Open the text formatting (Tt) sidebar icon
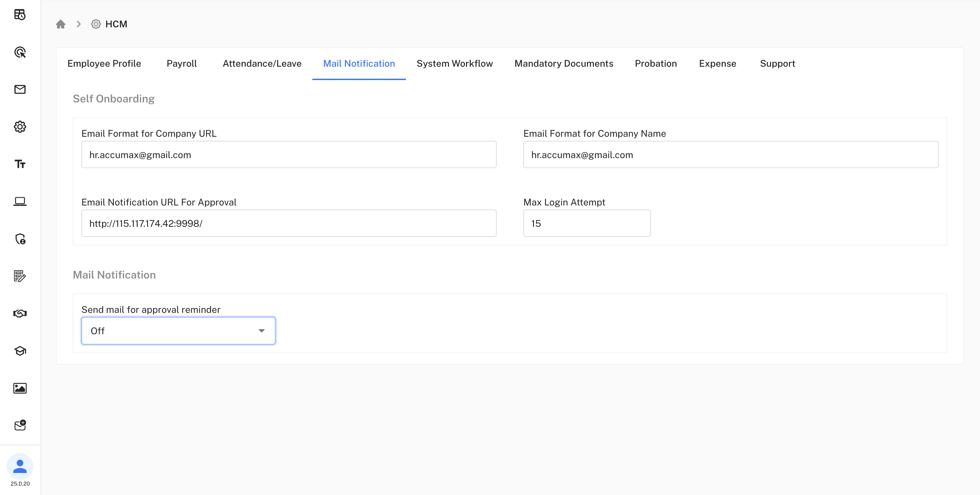Viewport: 980px width, 495px height. (x=20, y=164)
